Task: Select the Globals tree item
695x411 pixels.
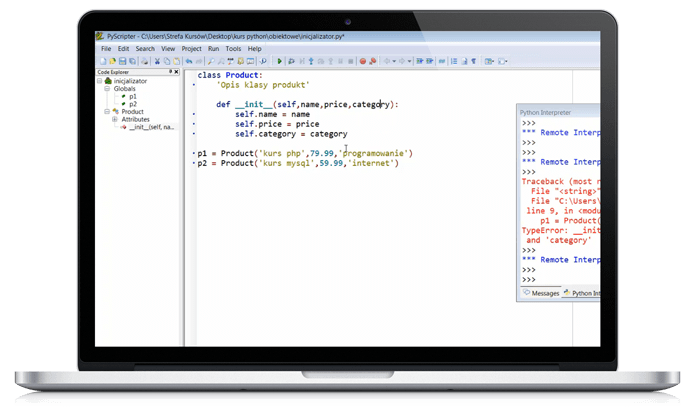Action: (x=125, y=89)
